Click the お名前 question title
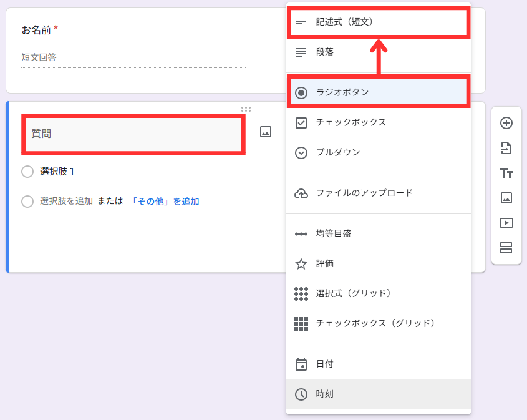Viewport: 527px width, 420px height. [36, 30]
